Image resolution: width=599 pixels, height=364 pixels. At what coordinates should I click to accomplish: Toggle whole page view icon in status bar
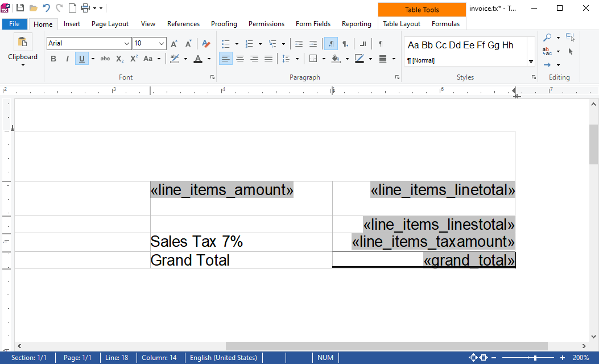(473, 358)
